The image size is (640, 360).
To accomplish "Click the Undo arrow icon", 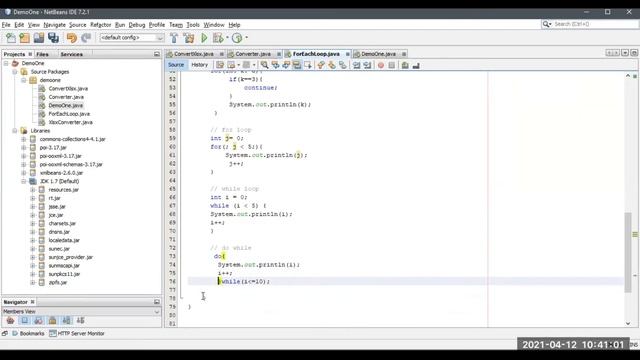I will point(72,38).
